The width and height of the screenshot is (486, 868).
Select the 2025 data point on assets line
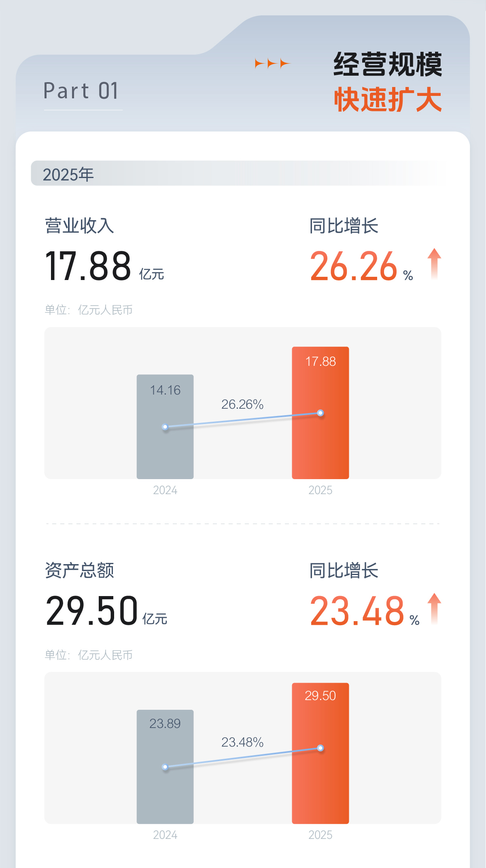point(320,748)
